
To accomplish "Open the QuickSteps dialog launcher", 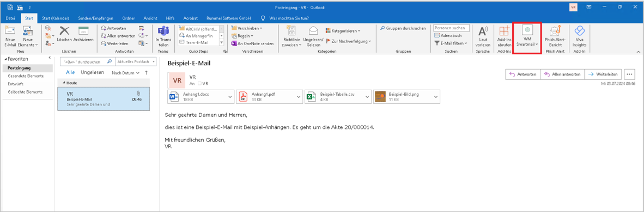I will [224, 52].
